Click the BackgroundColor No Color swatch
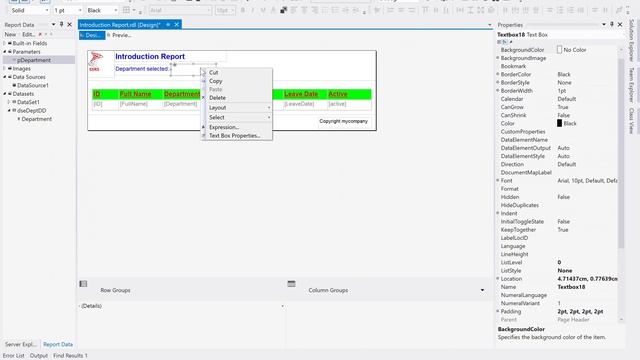The width and height of the screenshot is (640, 360). coord(560,50)
